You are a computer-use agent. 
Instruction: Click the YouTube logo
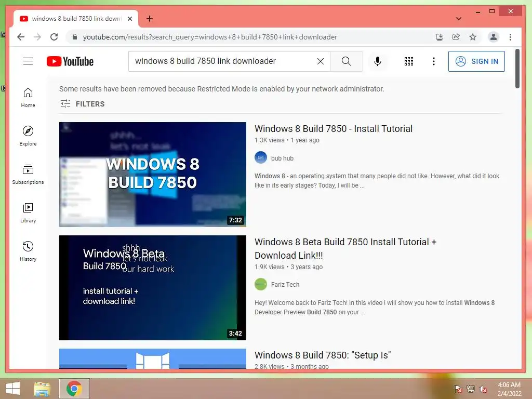70,61
